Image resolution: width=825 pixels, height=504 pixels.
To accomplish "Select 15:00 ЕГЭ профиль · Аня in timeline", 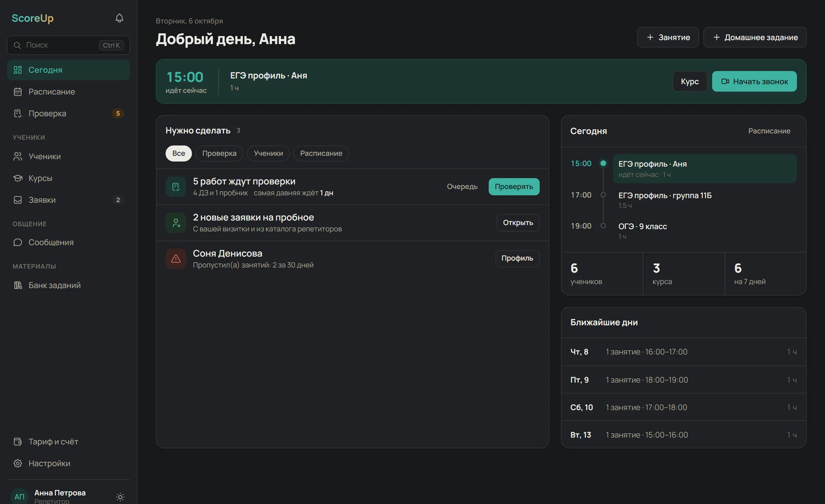I will coord(705,169).
